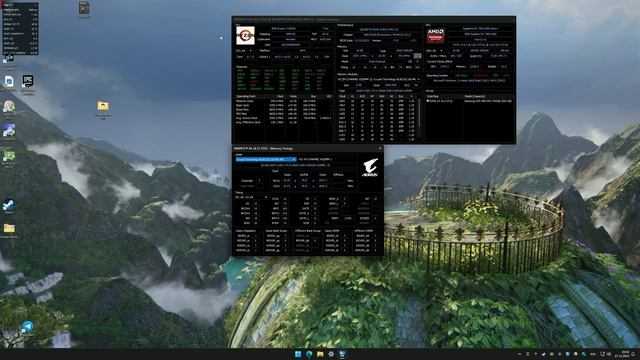Open Settings from the taskbar
This screenshot has height=360, width=640.
(x=331, y=354)
